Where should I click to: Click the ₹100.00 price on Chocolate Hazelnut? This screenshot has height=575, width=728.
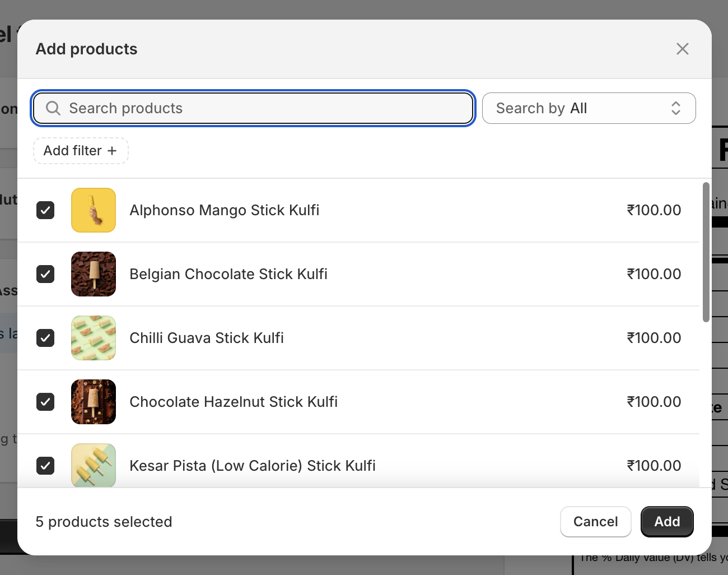[x=654, y=401]
